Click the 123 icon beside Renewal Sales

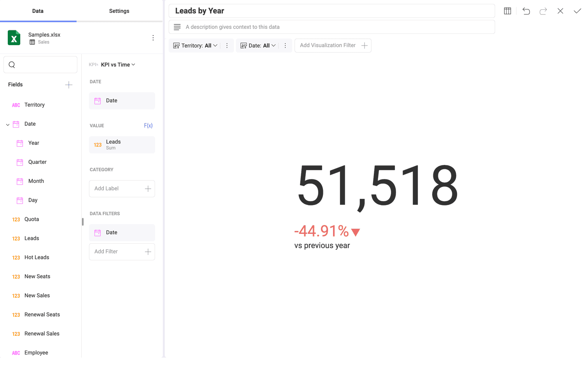point(16,334)
